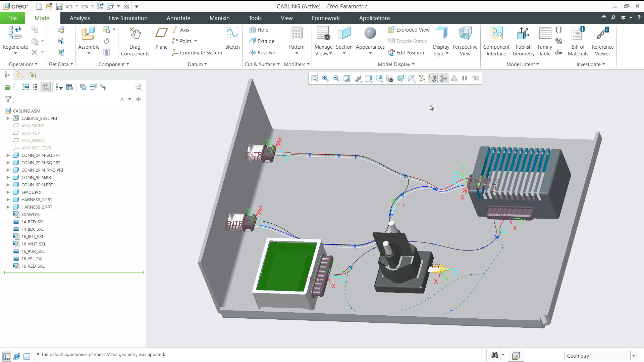Switch to the Framework tab
This screenshot has height=362, width=644.
[326, 18]
